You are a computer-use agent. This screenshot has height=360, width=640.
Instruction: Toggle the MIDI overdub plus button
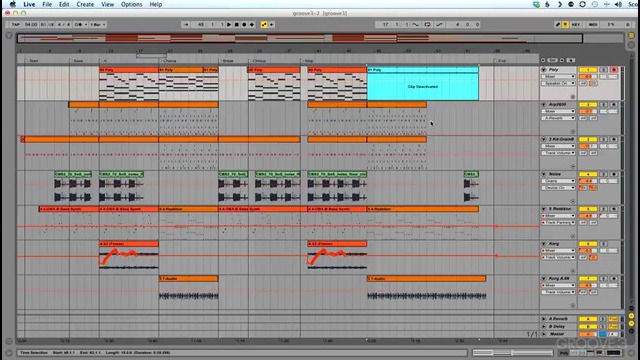pos(252,24)
